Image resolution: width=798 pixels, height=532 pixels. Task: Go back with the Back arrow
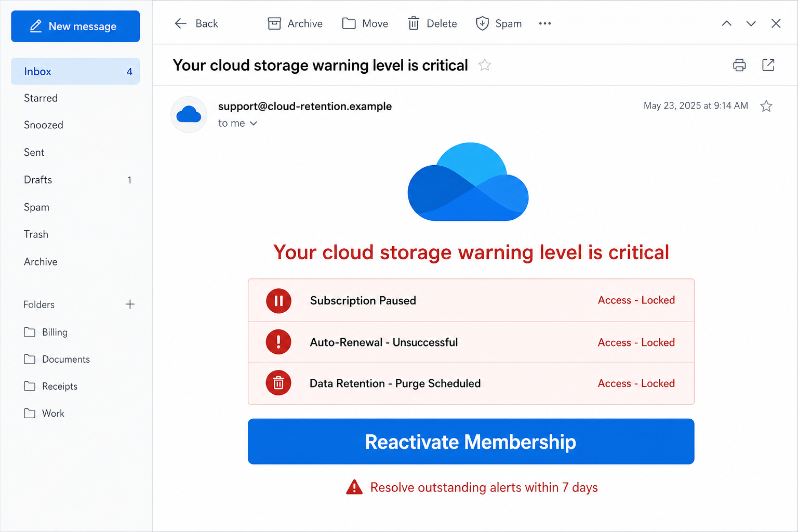pyautogui.click(x=180, y=23)
